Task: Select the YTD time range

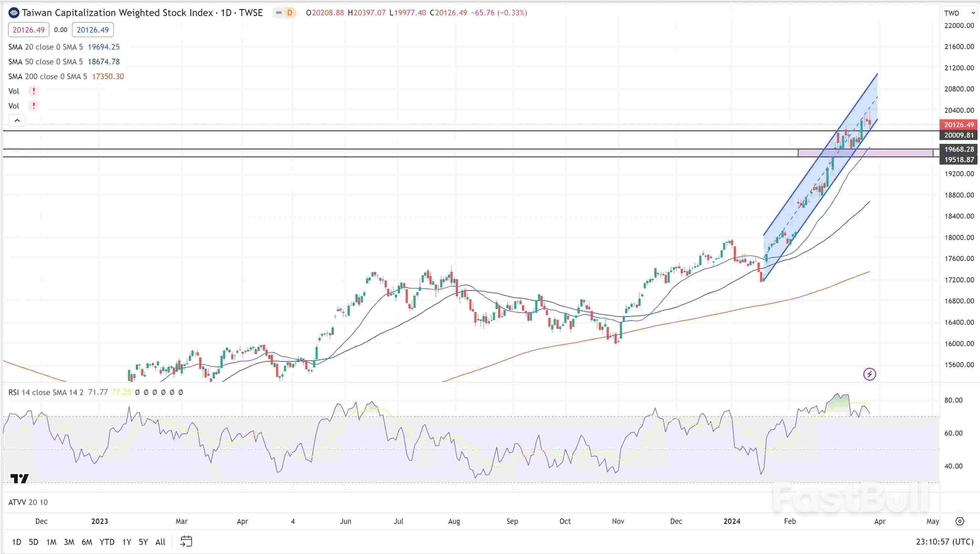Action: pyautogui.click(x=107, y=542)
